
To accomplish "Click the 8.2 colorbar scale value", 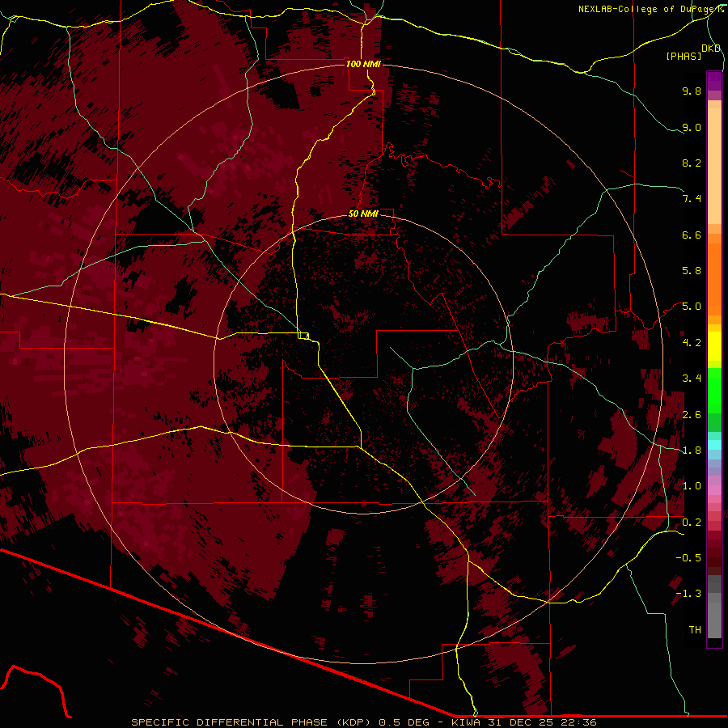I will [692, 163].
